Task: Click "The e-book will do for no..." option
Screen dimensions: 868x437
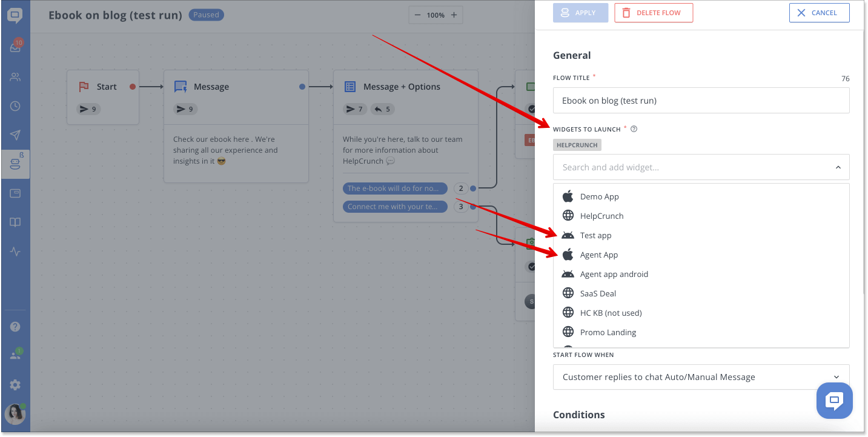Action: (x=395, y=188)
